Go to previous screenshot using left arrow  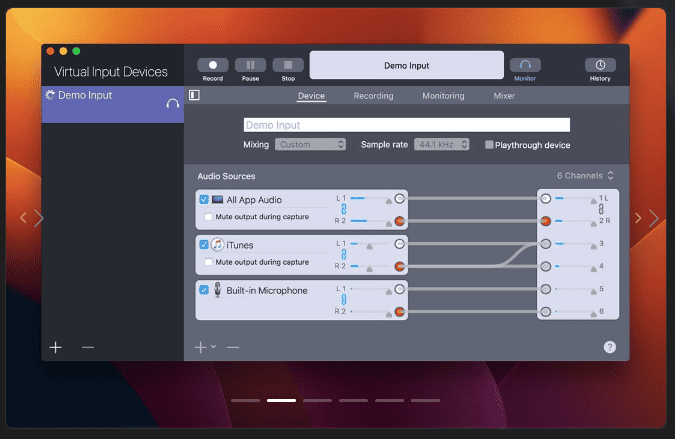23,218
